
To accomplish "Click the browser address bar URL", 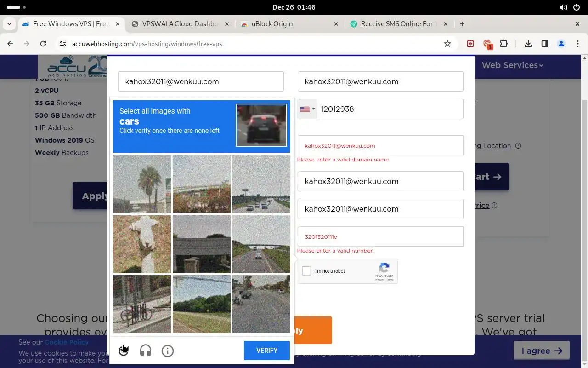I will 147,44.
